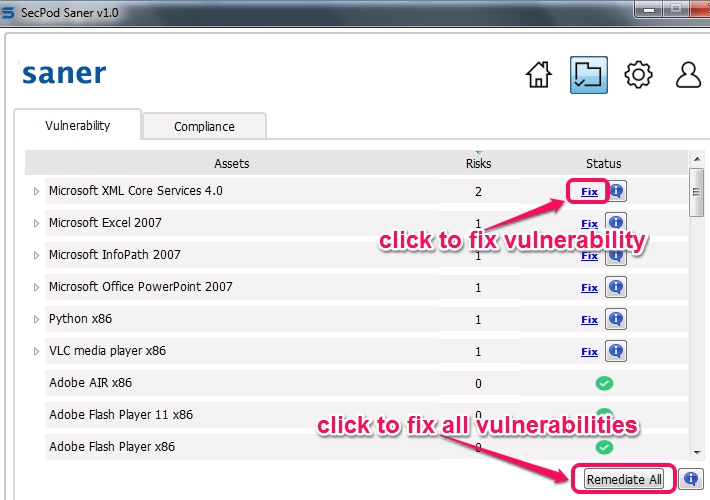Click the Remediate All button
The image size is (710, 500).
(x=624, y=479)
